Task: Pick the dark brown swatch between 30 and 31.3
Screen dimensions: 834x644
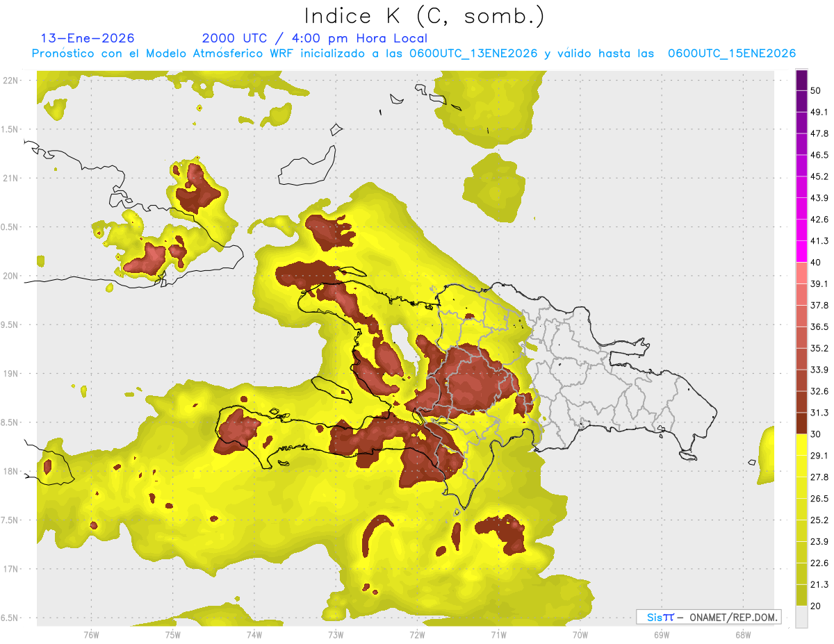Action: click(801, 424)
